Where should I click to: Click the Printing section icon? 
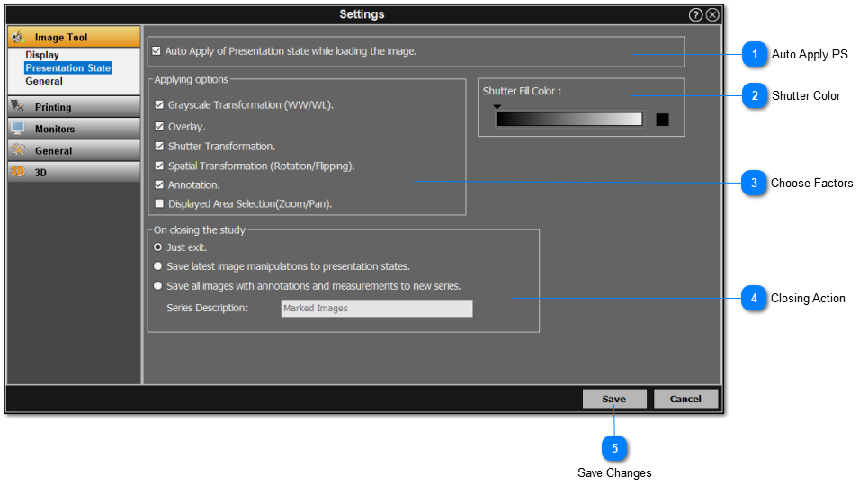(x=18, y=106)
